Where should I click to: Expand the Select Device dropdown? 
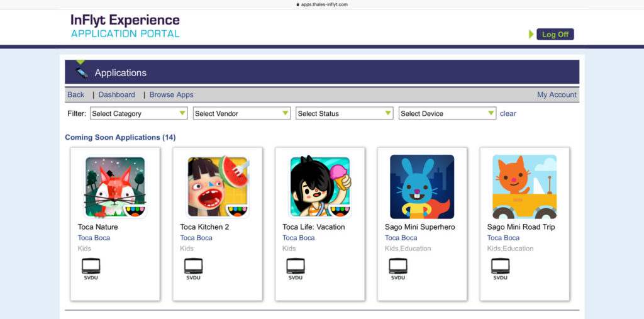(447, 113)
